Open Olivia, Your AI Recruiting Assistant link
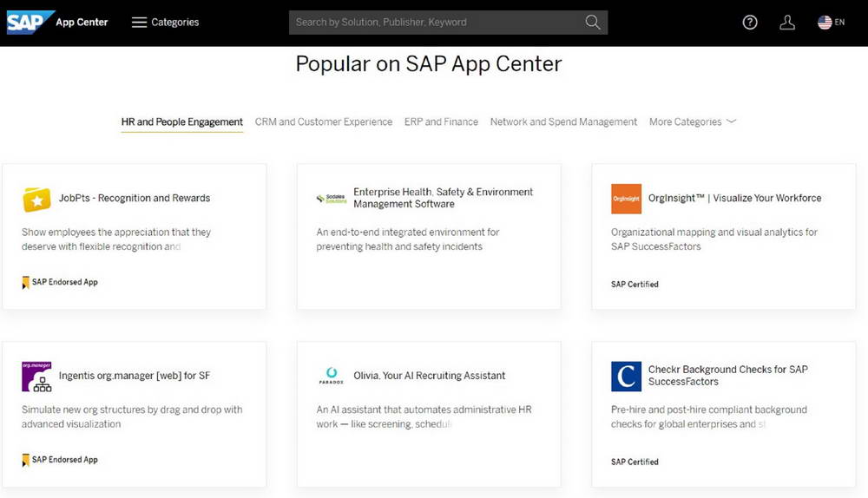The width and height of the screenshot is (868, 498). click(x=429, y=376)
